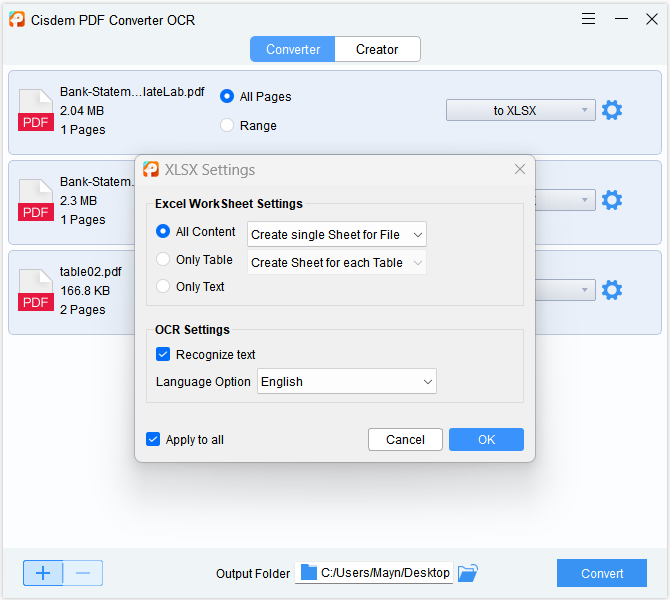Screen dimensions: 670x600
Task: Select All Pages radio button
Action: point(226,96)
